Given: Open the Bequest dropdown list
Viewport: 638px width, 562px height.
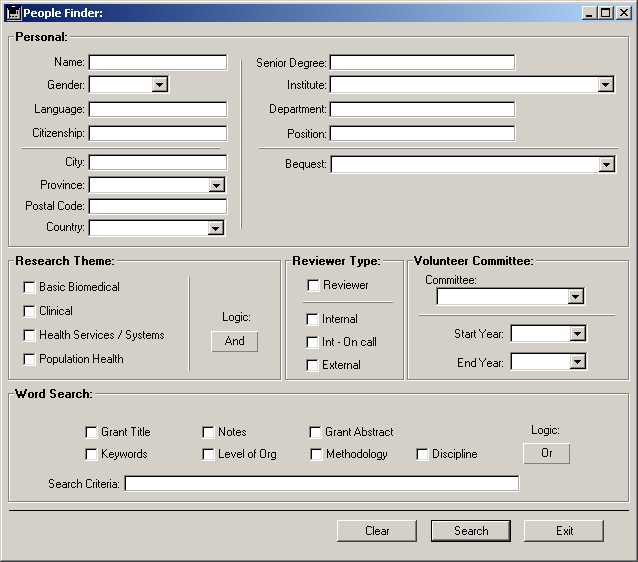Looking at the screenshot, I should click(x=606, y=165).
